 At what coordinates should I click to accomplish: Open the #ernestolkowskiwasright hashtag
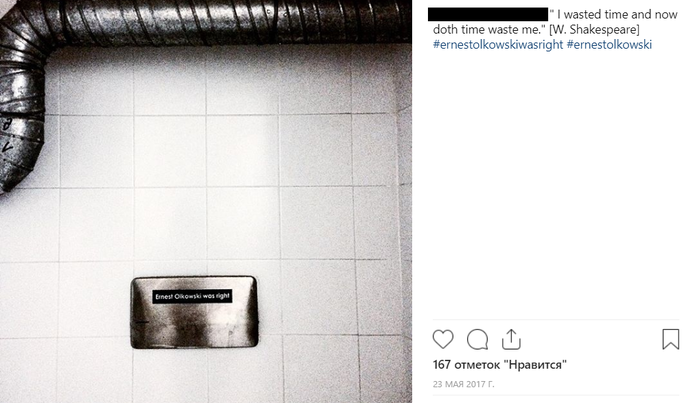pos(498,45)
